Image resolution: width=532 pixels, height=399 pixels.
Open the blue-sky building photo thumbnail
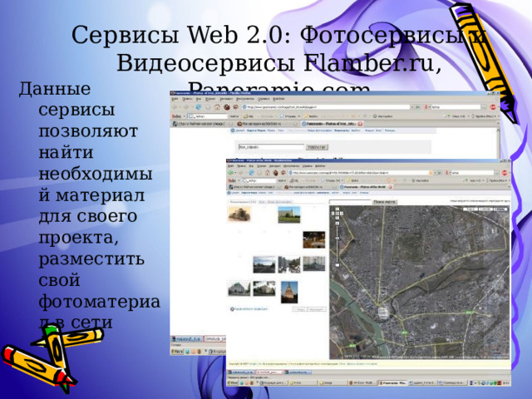point(289,214)
